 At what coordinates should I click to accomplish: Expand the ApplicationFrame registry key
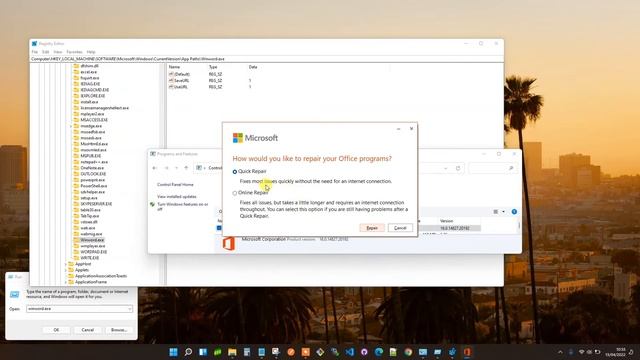point(65,282)
